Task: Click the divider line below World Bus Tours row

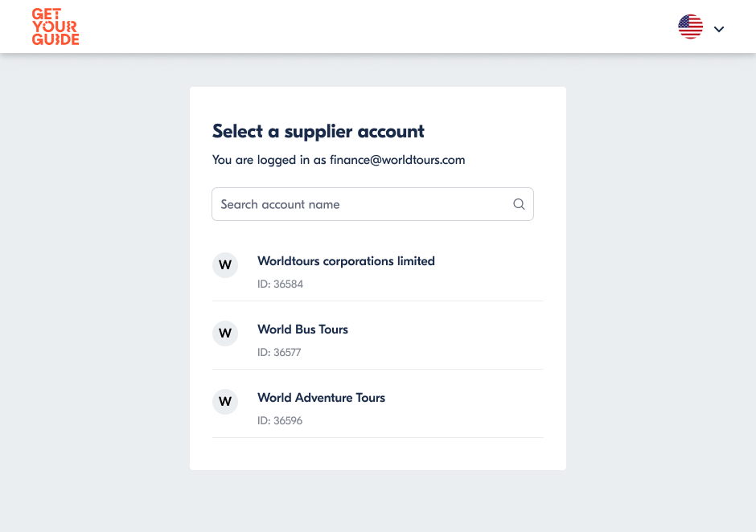Action: pyautogui.click(x=378, y=370)
